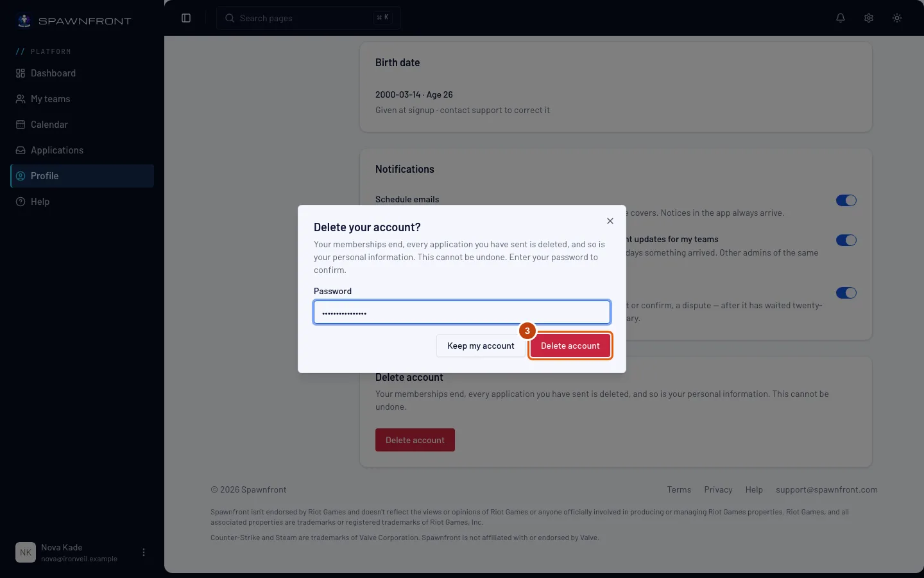Toggle Schedule emails switch
Screen dimensions: 924x578
[x=846, y=200]
